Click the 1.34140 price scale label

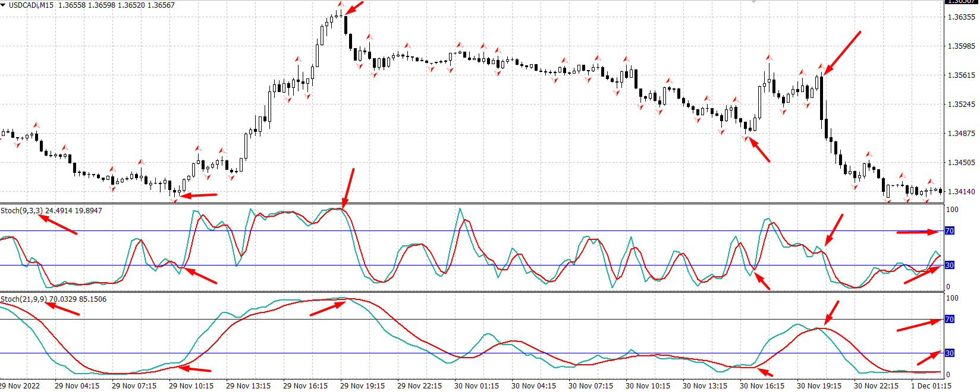961,191
